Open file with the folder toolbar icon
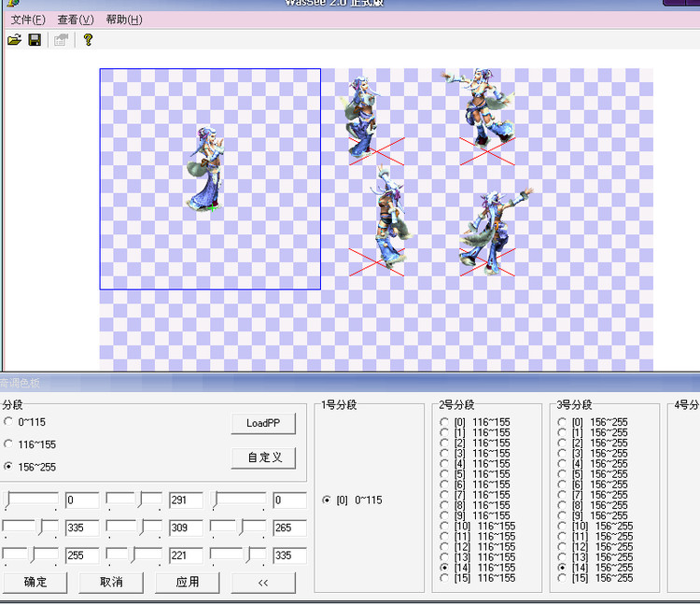Viewport: 700px width, 605px height. pos(14,40)
